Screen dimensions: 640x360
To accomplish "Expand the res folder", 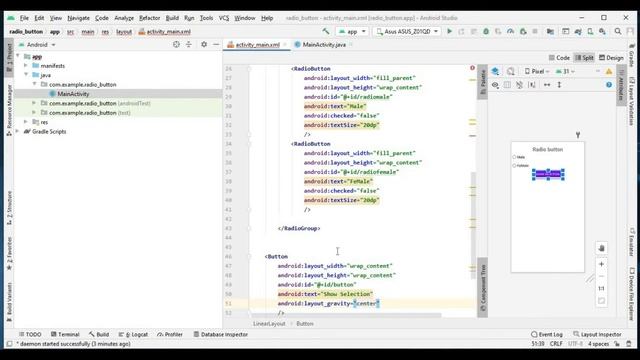I will (26, 122).
